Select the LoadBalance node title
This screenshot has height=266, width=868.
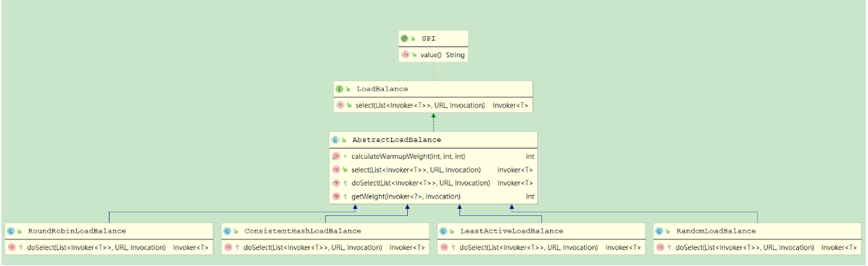(x=382, y=88)
